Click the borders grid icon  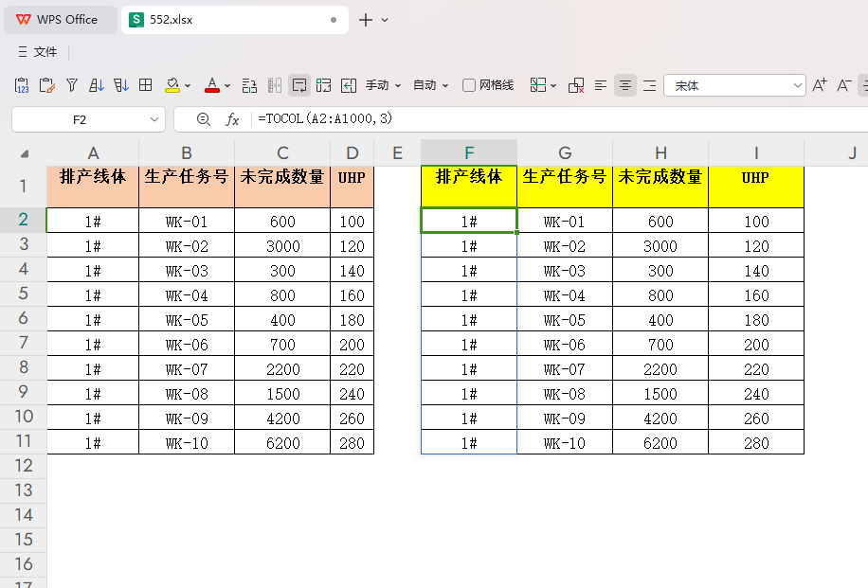point(146,85)
